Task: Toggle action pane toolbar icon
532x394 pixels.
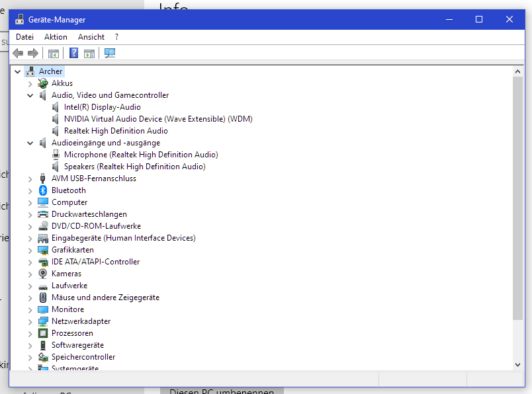Action: tap(89, 54)
